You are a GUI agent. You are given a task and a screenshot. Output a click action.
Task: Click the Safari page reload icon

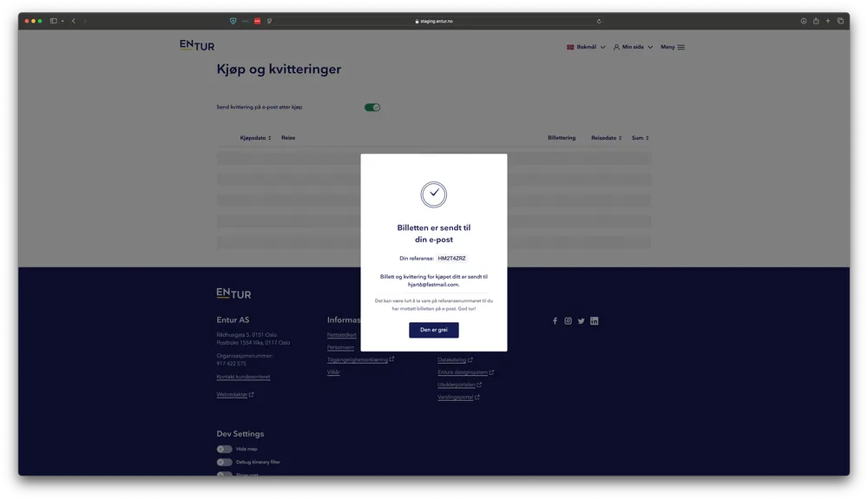tap(599, 21)
